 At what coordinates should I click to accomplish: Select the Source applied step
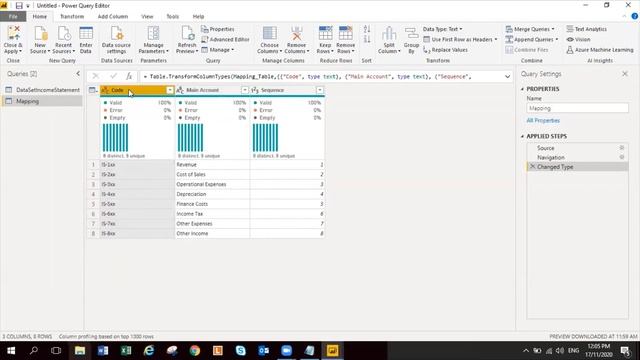tap(577, 148)
